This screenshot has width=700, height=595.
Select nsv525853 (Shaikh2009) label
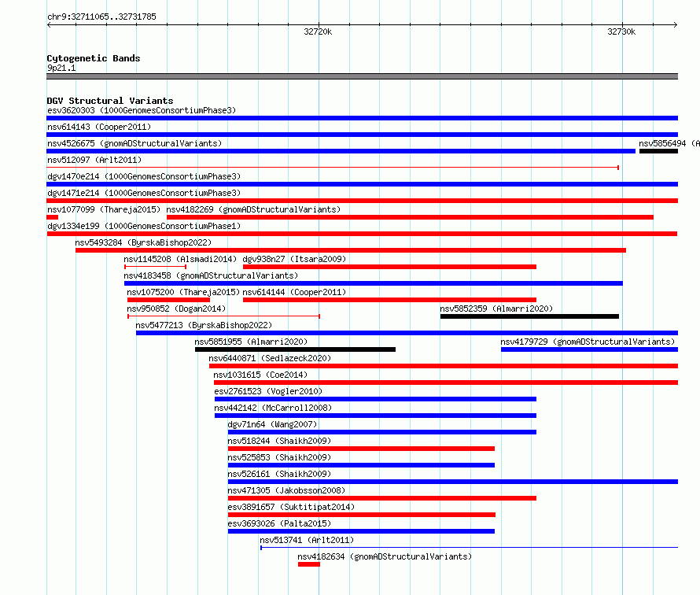click(x=279, y=457)
